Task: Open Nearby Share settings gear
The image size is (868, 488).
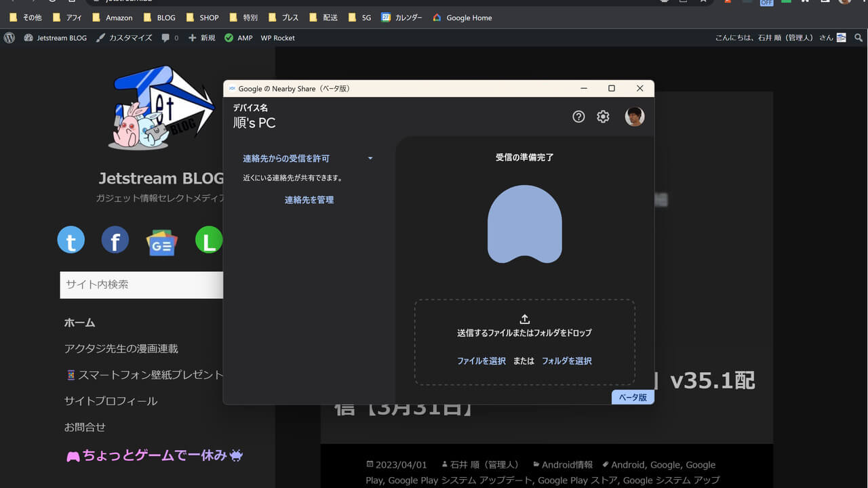Action: [603, 117]
